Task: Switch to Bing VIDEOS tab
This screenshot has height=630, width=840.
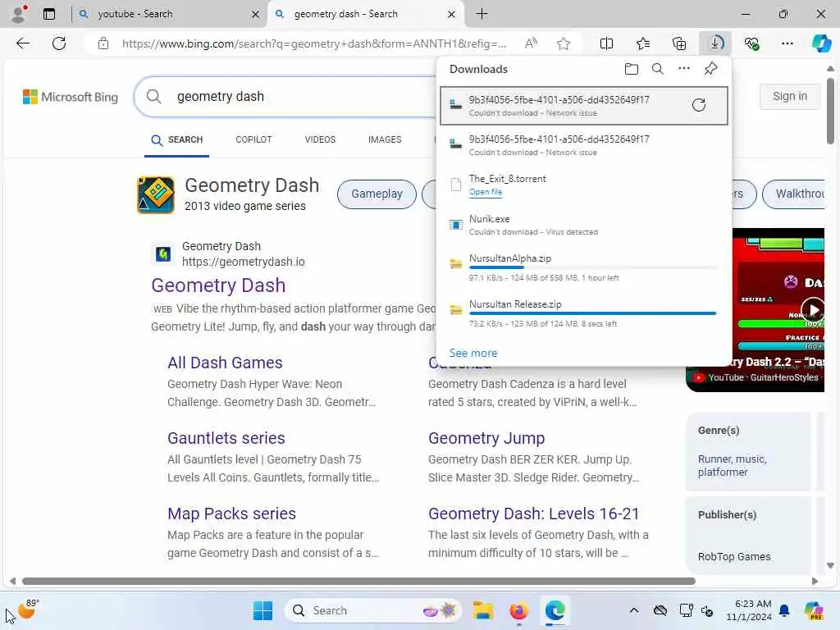Action: pos(320,139)
